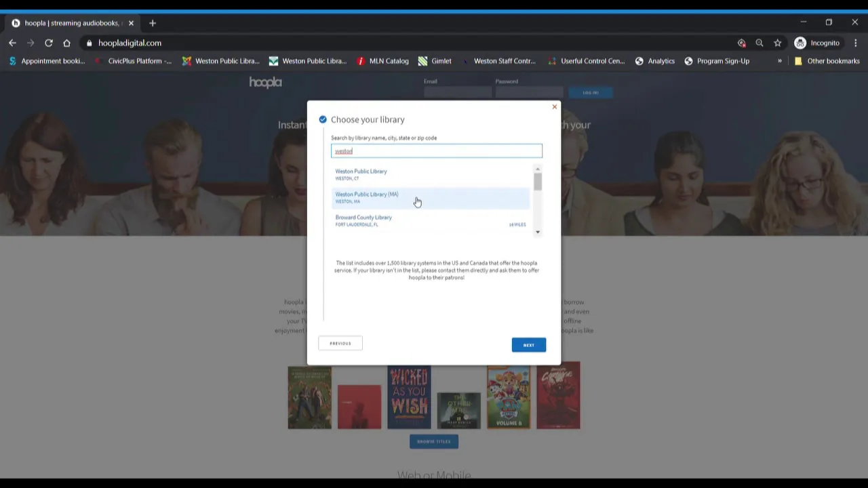This screenshot has width=868, height=488.
Task: Minimize the browser window
Action: (803, 22)
